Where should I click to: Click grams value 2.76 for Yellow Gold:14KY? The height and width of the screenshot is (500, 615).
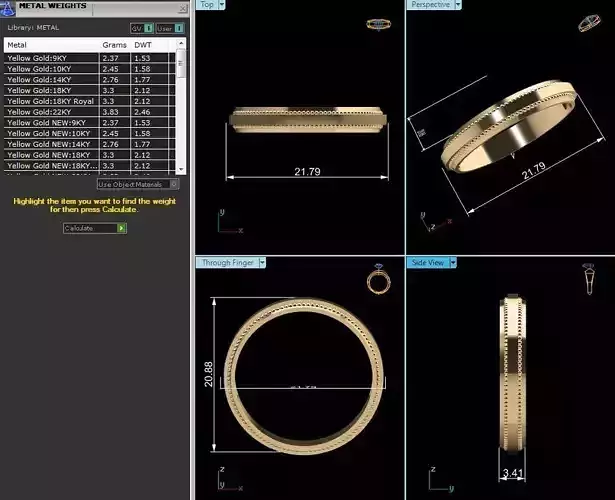110,80
